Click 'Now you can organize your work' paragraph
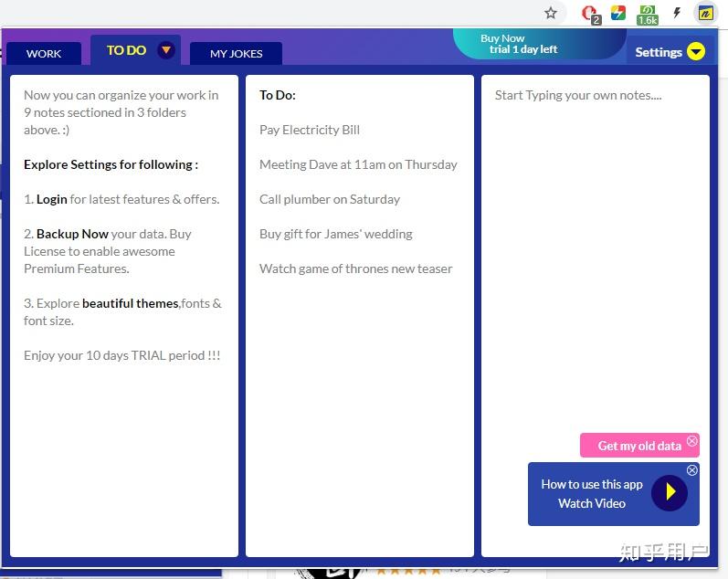The width and height of the screenshot is (728, 579). tap(121, 112)
